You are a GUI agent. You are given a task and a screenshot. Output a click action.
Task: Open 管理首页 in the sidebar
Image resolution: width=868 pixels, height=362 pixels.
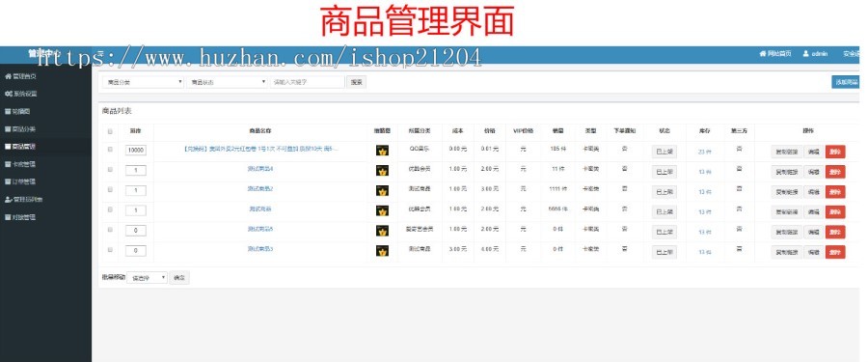point(20,76)
